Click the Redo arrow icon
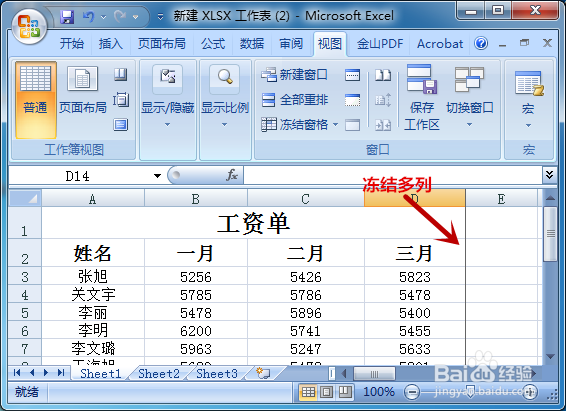The width and height of the screenshot is (566, 411). 120,16
